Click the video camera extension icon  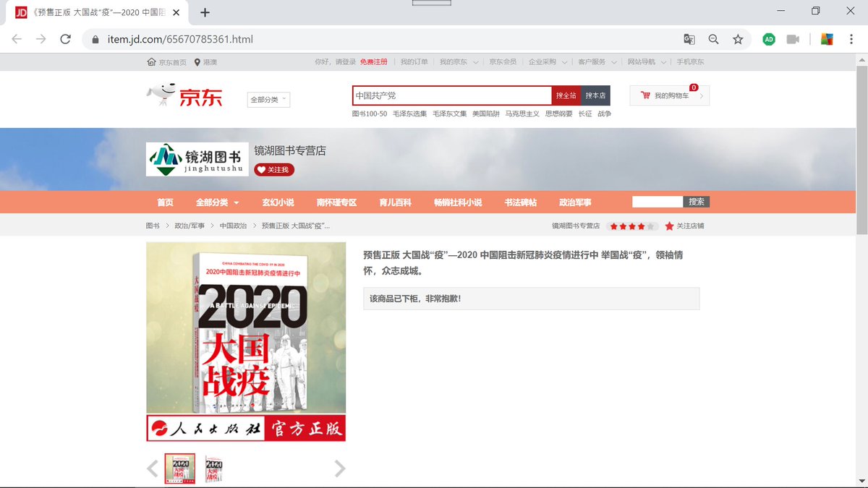(793, 39)
